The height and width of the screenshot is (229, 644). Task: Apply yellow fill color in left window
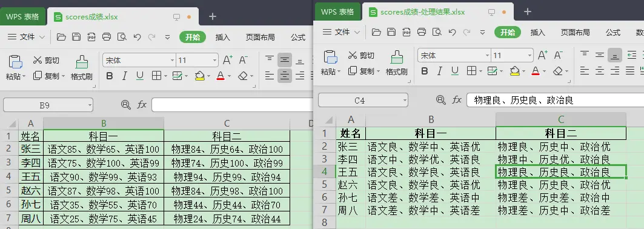(x=199, y=76)
